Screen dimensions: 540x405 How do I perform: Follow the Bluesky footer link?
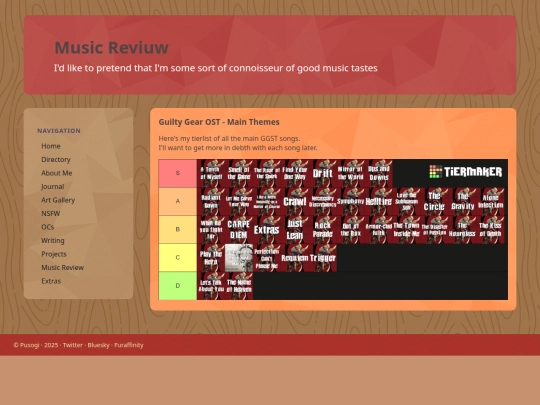coord(98,345)
